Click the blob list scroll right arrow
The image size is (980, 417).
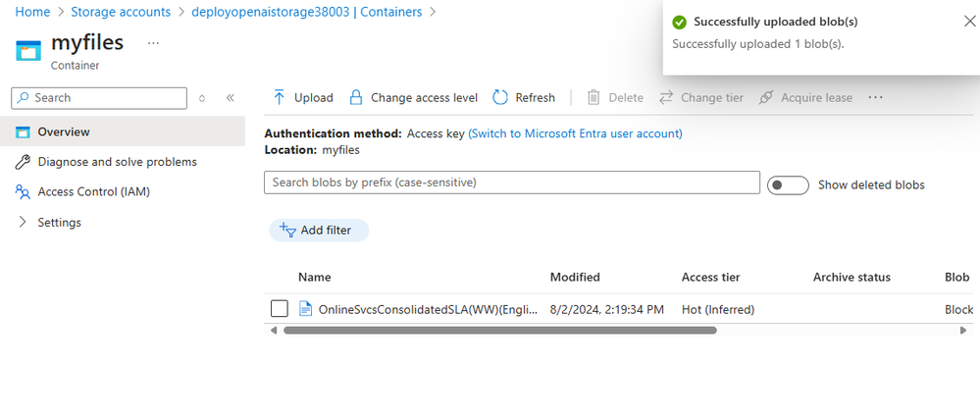click(963, 330)
